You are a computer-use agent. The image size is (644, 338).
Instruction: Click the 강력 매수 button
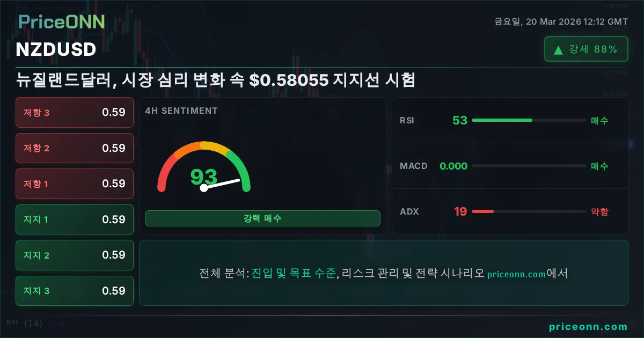262,218
